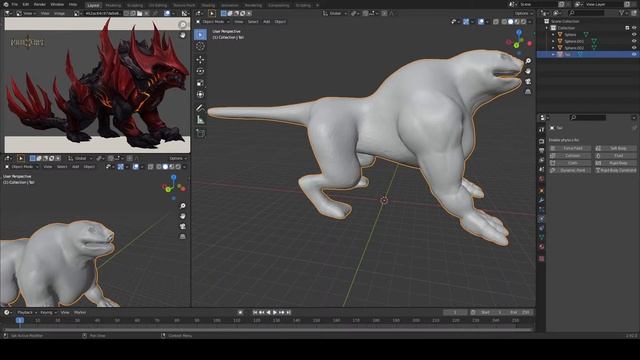This screenshot has width=640, height=360.
Task: Open the File menu
Action: click(15, 4)
